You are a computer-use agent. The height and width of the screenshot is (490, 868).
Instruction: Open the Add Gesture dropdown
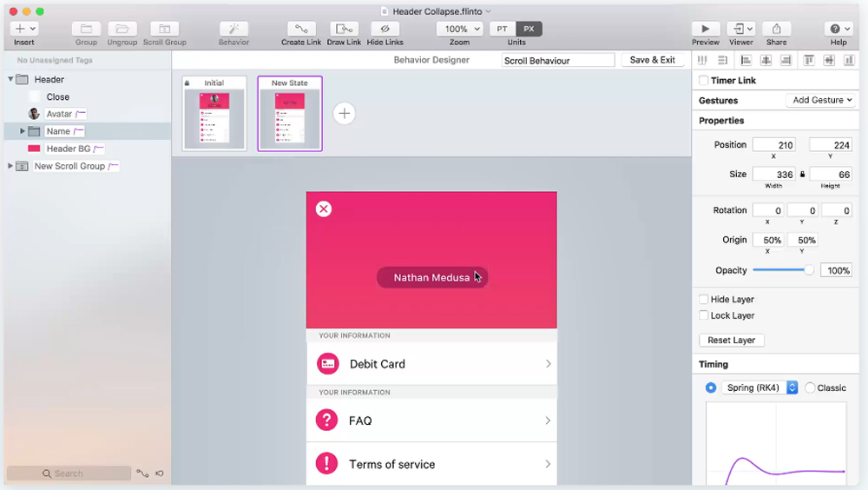(x=821, y=100)
